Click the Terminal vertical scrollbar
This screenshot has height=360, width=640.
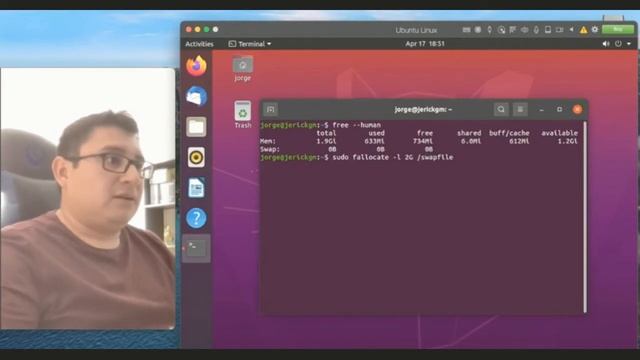(x=585, y=217)
